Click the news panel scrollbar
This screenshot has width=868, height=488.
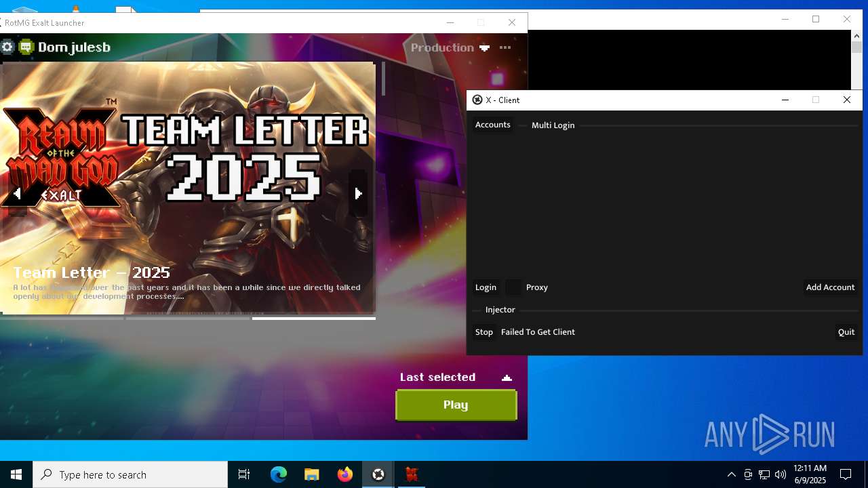(383, 79)
